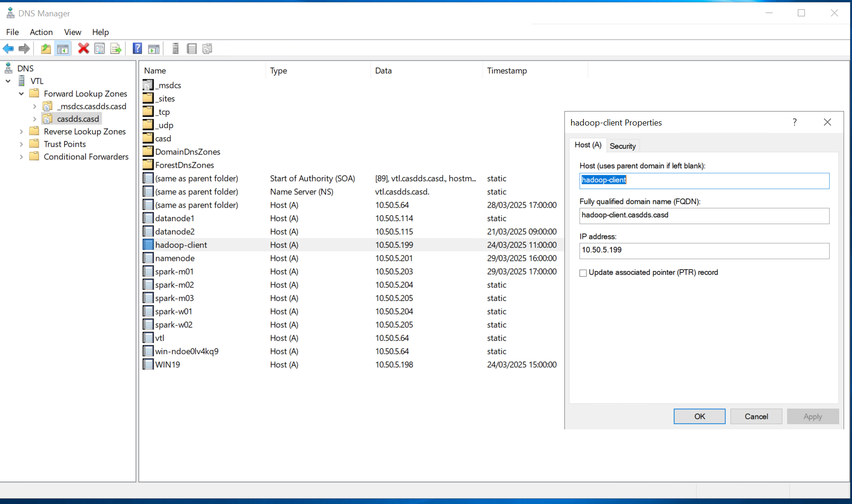
Task: Click the OK button in hadoop-client Properties
Action: 699,416
